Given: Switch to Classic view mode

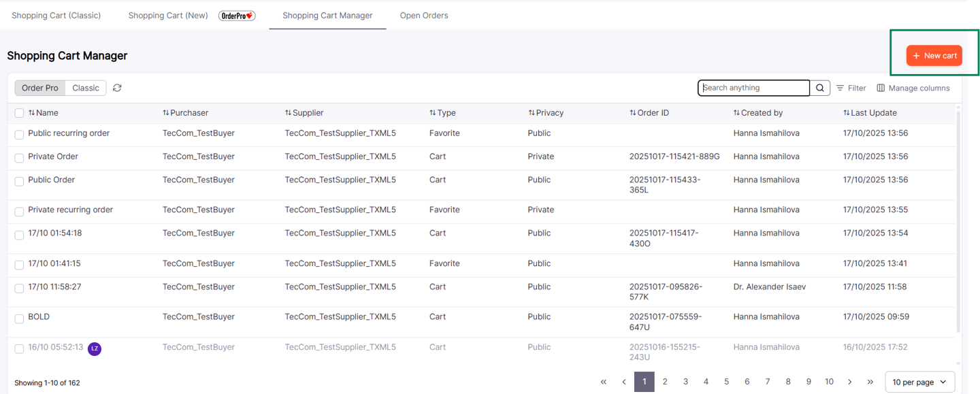Looking at the screenshot, I should tap(85, 88).
